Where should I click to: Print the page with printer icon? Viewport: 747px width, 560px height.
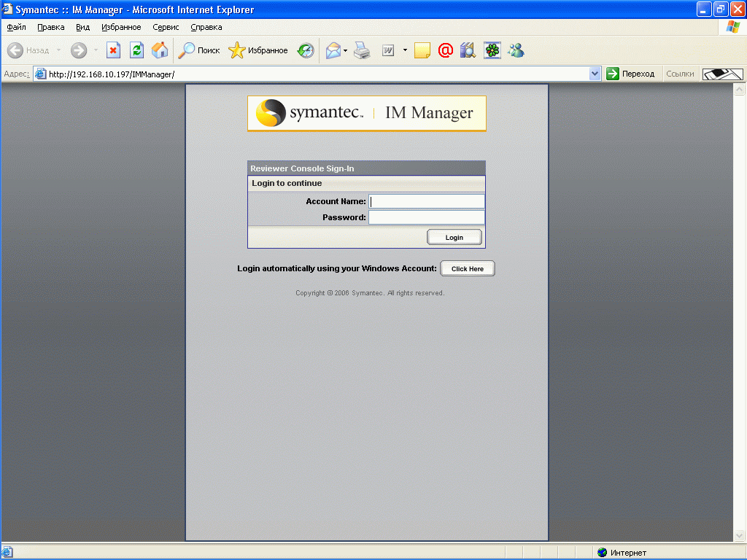(362, 50)
